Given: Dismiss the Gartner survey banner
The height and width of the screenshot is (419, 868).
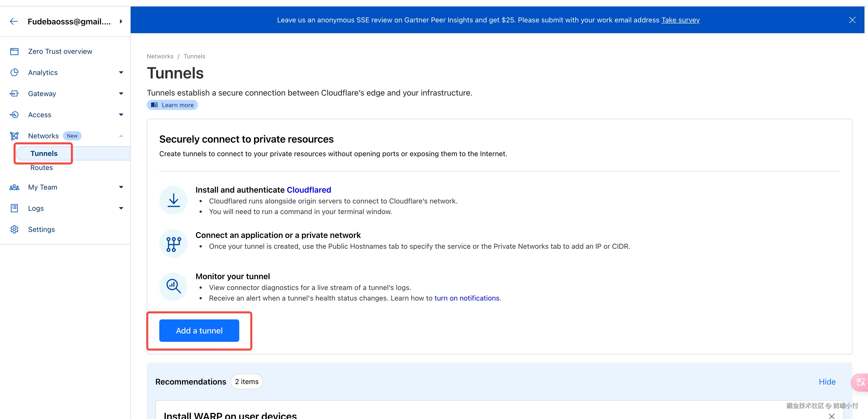Looking at the screenshot, I should [852, 20].
